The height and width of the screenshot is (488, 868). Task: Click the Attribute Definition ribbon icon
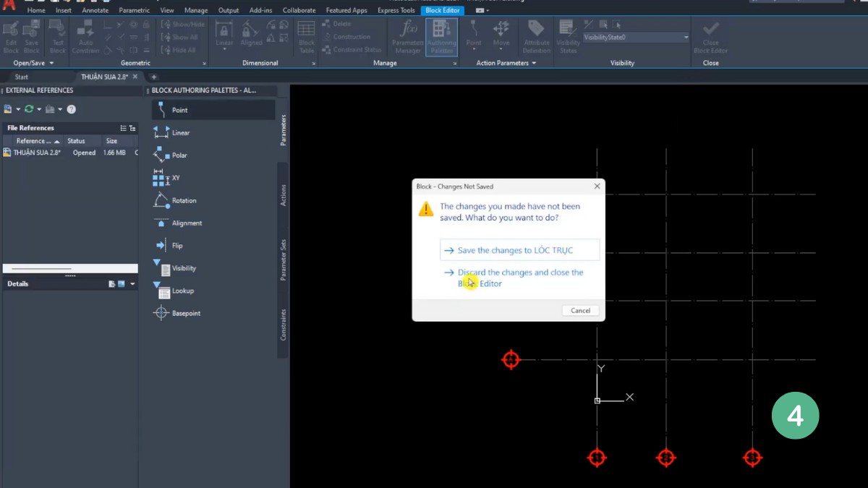[x=536, y=36]
